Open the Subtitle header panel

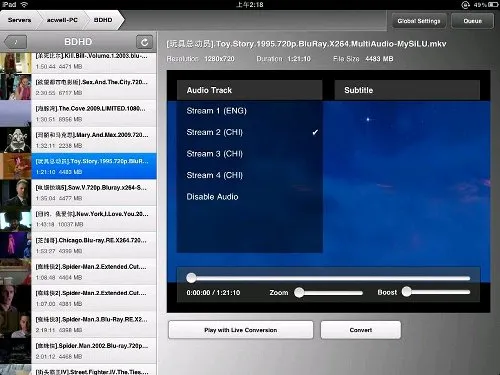click(x=407, y=90)
